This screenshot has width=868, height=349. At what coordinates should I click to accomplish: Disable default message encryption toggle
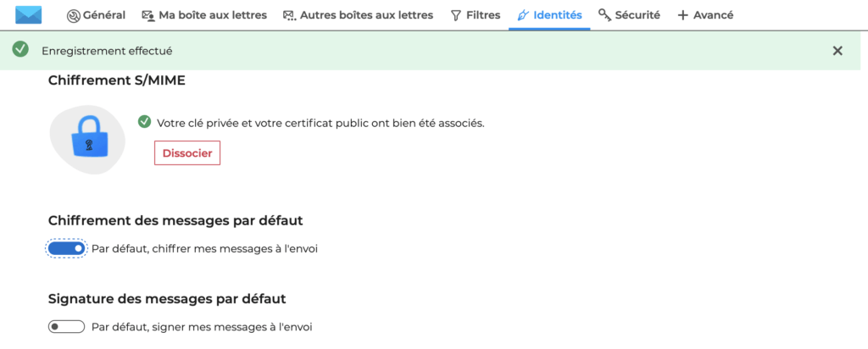click(67, 249)
